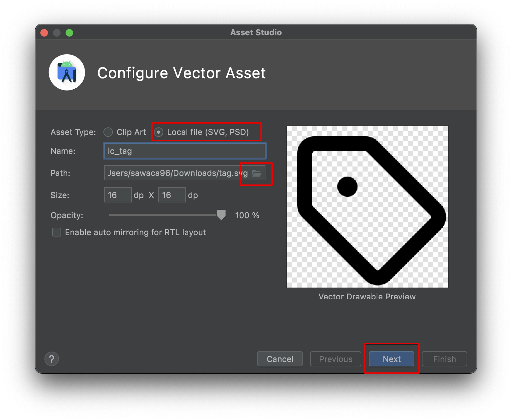Click the tag vector drawable preview image
The height and width of the screenshot is (420, 512).
368,207
